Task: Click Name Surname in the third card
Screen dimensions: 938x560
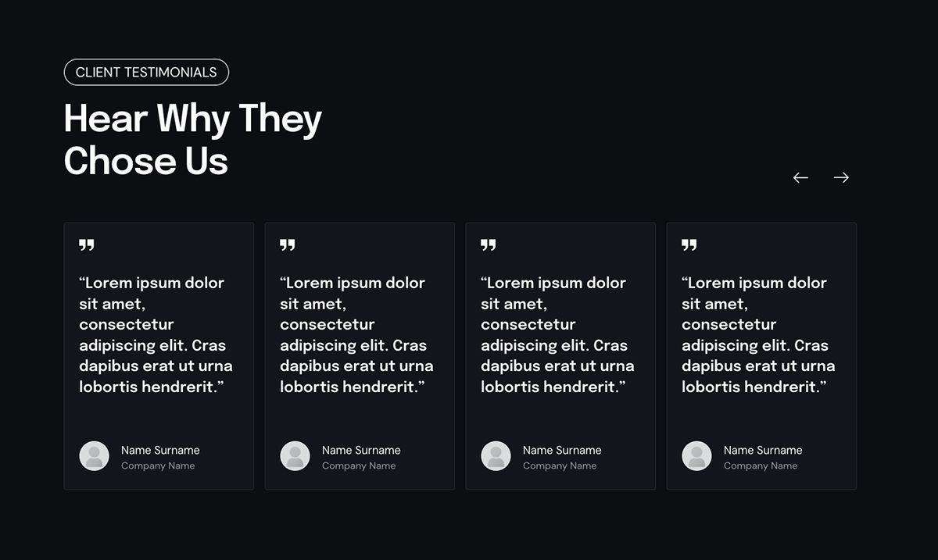Action: (562, 450)
